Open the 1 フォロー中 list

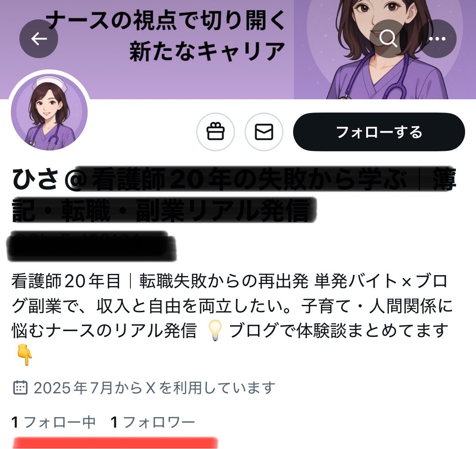[x=53, y=422]
